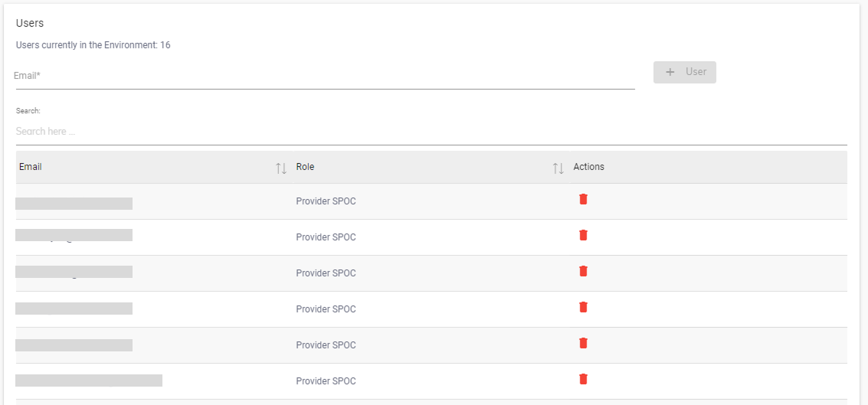Sort the table using the Role column arrows

click(x=558, y=168)
